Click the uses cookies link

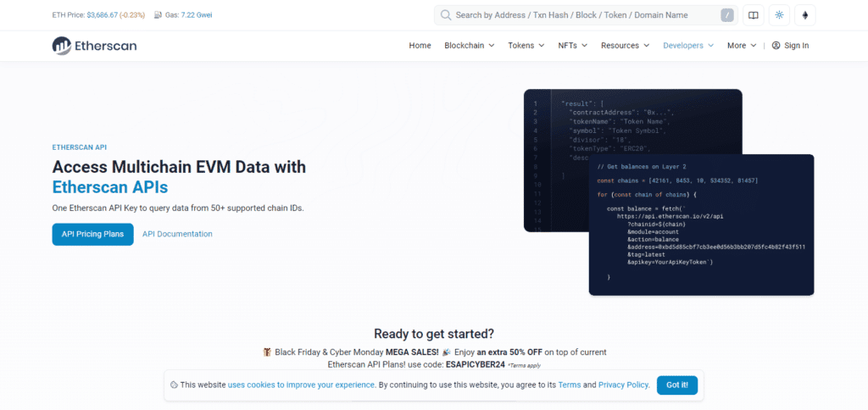click(x=301, y=385)
